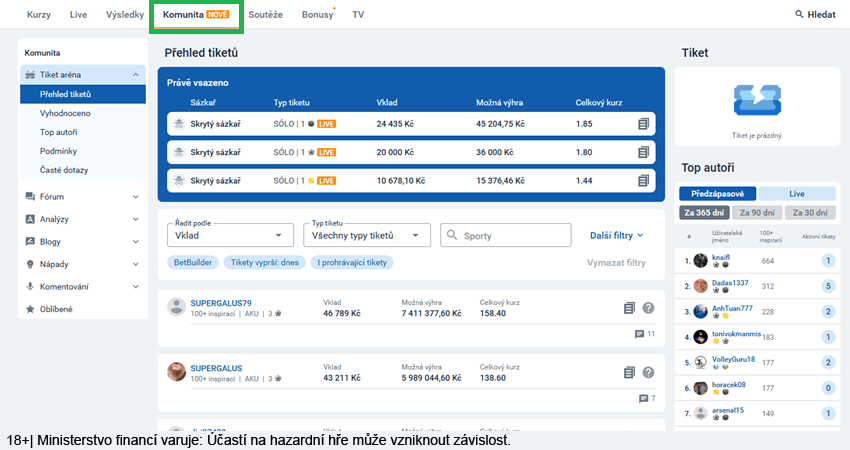850x450 pixels.
Task: Click the empty ticket illustration
Action: (757, 100)
